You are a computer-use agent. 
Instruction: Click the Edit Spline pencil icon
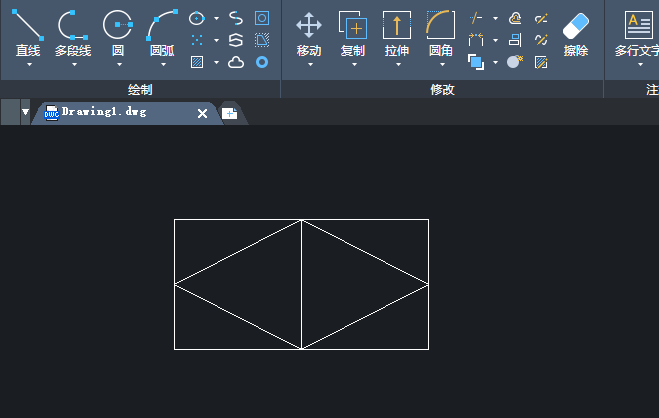541,40
